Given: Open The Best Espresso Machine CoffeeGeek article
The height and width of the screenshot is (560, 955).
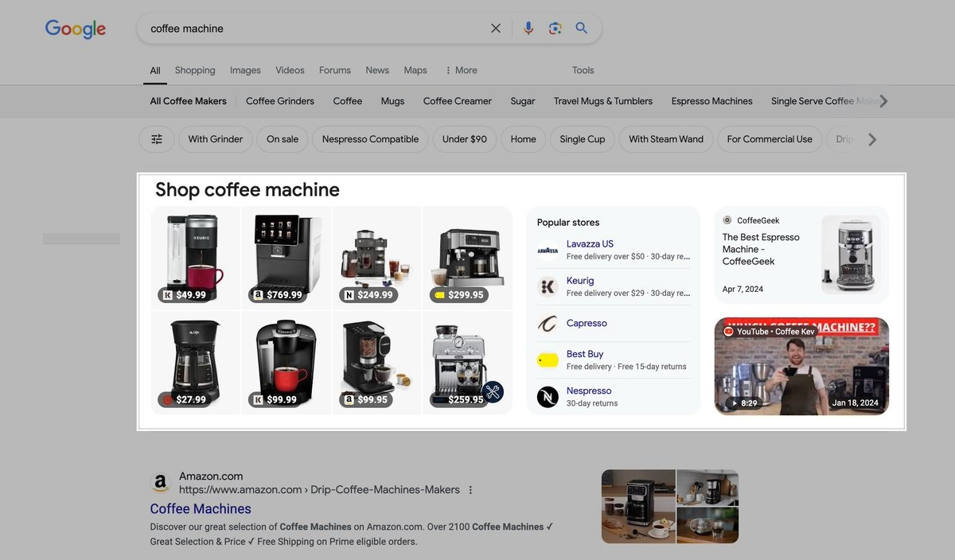Looking at the screenshot, I should click(761, 249).
